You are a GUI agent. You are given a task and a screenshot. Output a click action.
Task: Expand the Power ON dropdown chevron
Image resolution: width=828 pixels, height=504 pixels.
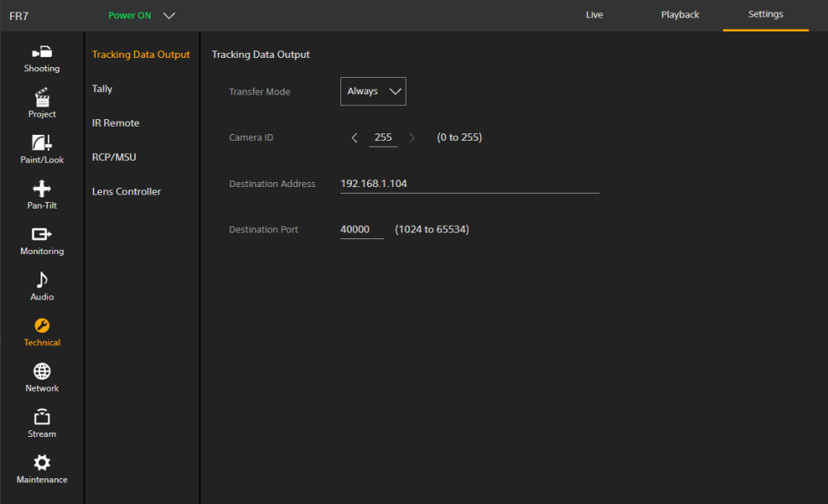169,16
